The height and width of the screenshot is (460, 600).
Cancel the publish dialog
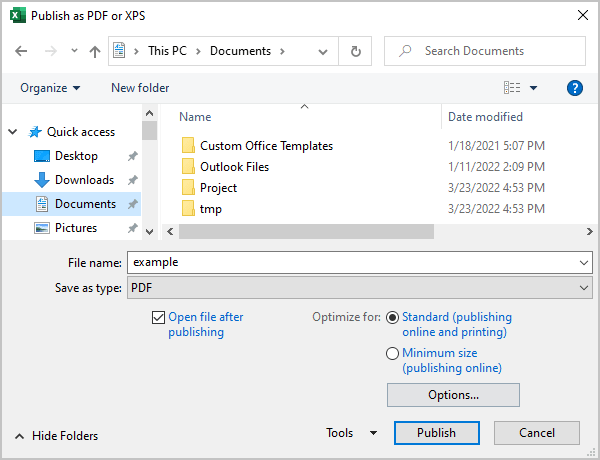point(536,433)
